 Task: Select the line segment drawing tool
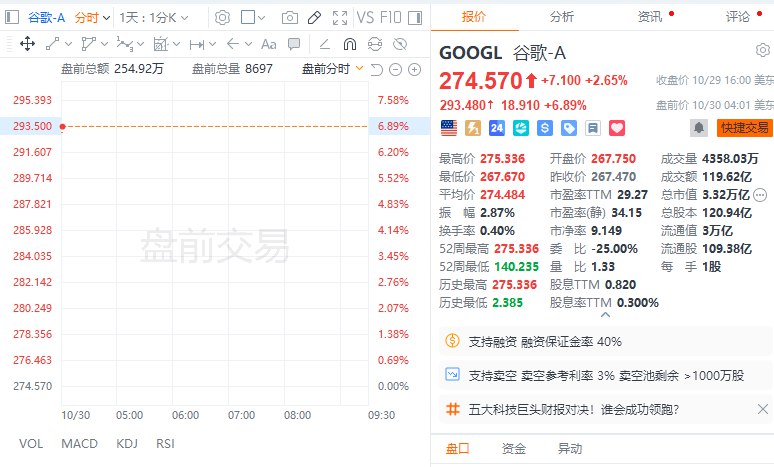52,44
